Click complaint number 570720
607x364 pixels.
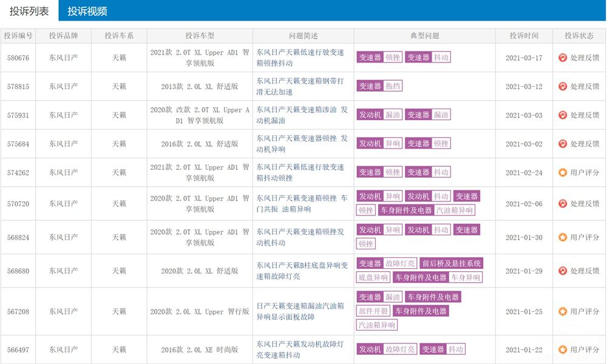(x=18, y=203)
